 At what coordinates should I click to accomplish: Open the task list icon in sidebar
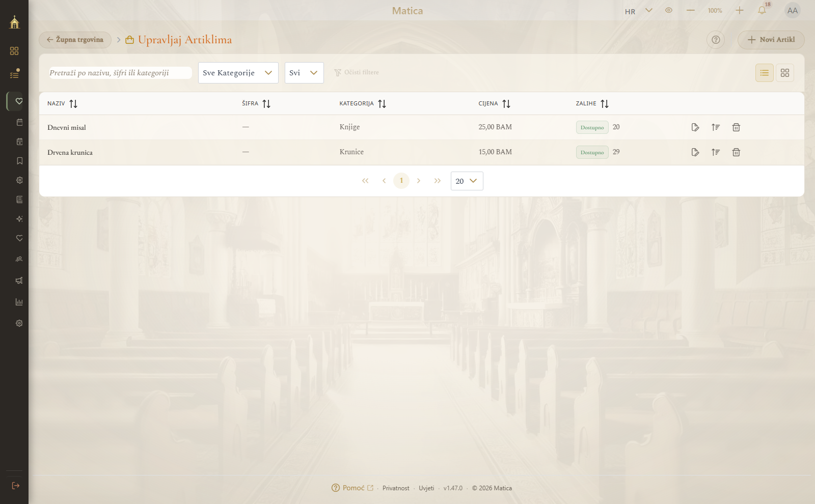[x=14, y=74]
